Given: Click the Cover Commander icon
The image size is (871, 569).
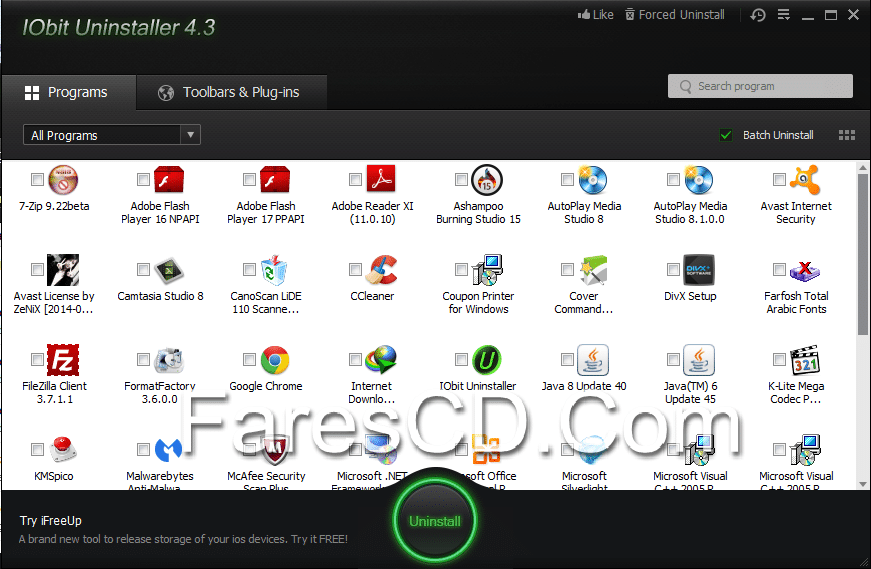Looking at the screenshot, I should tap(593, 270).
